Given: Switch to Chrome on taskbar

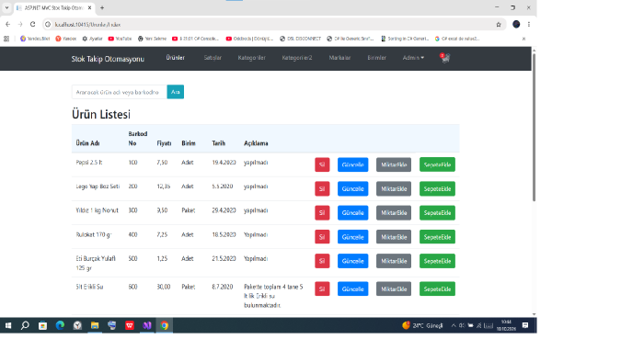Looking at the screenshot, I should pos(165,325).
